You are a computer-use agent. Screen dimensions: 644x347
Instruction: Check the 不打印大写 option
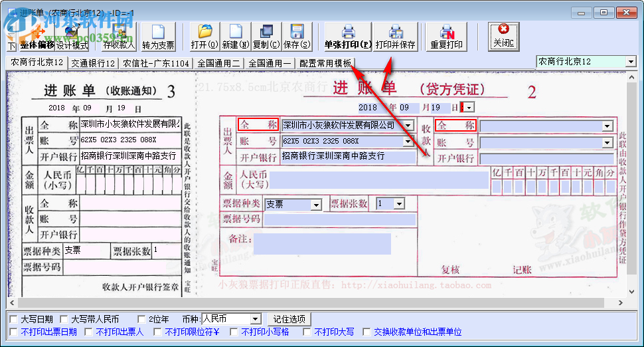coord(307,332)
